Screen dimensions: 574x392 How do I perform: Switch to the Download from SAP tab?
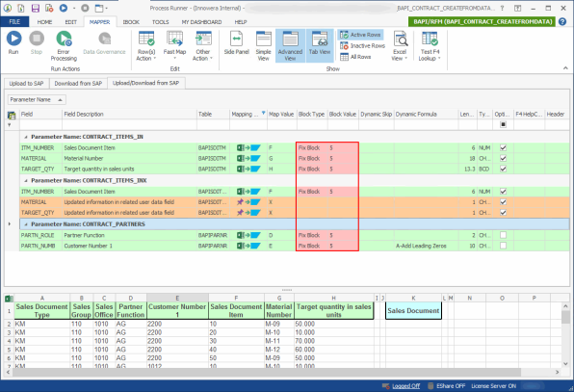[78, 84]
